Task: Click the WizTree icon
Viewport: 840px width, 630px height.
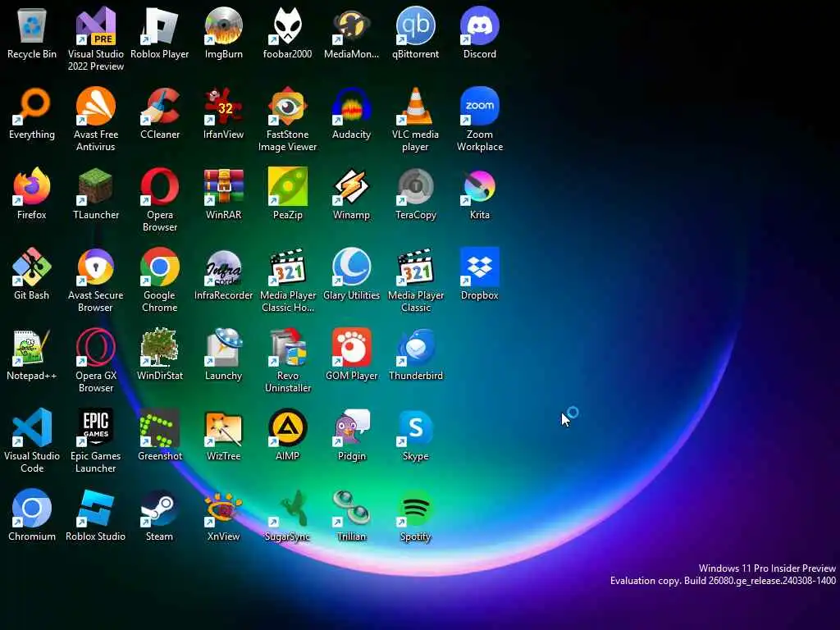Action: pyautogui.click(x=223, y=427)
